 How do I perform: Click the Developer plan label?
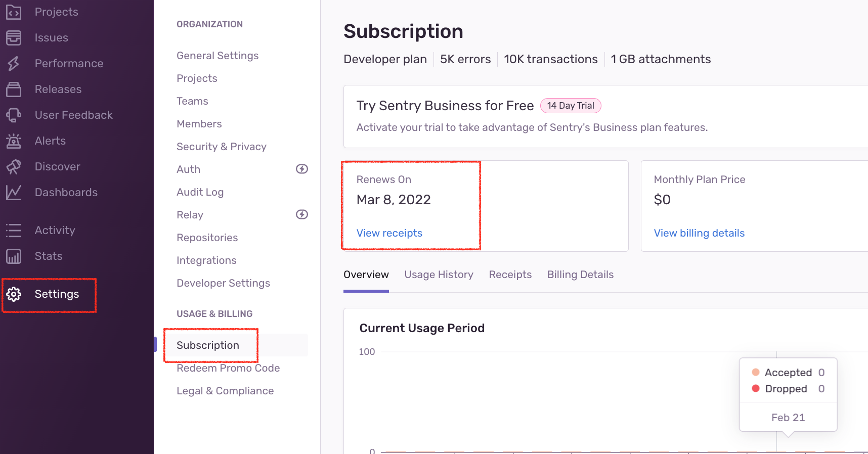coord(385,59)
